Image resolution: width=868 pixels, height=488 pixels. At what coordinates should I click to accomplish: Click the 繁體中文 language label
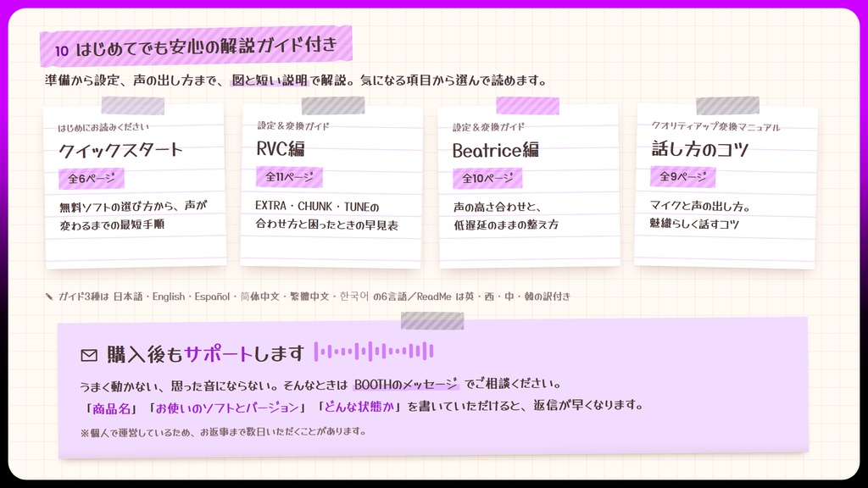[x=309, y=297]
